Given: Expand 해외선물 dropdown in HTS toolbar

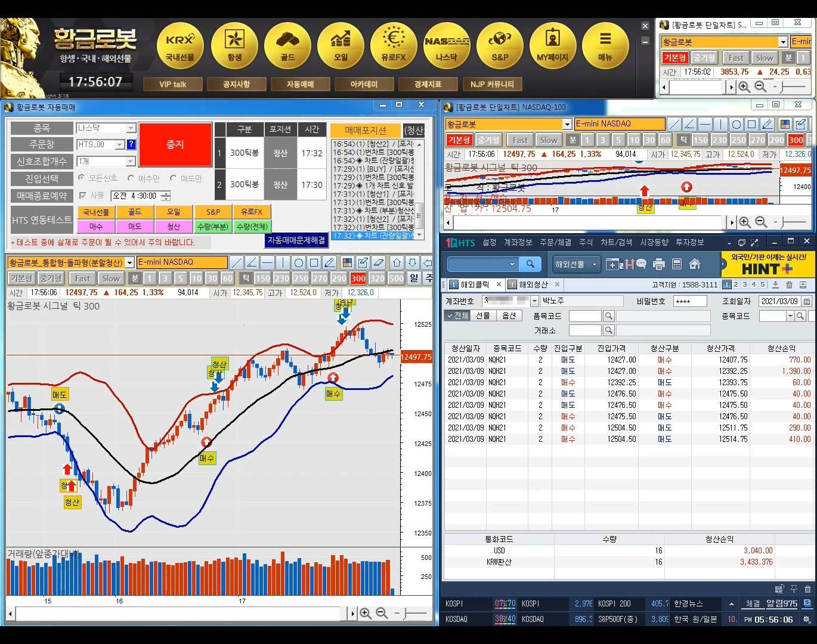Looking at the screenshot, I should (x=594, y=264).
